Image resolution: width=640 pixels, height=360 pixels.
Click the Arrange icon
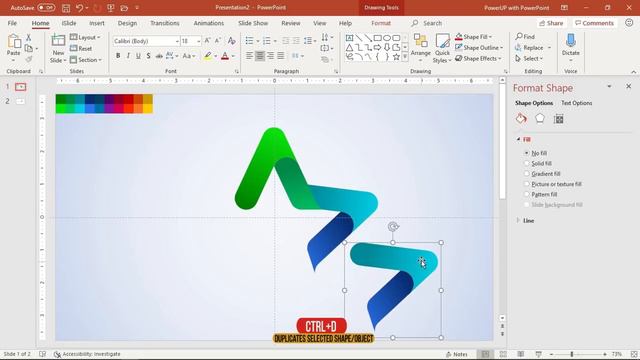[420, 40]
